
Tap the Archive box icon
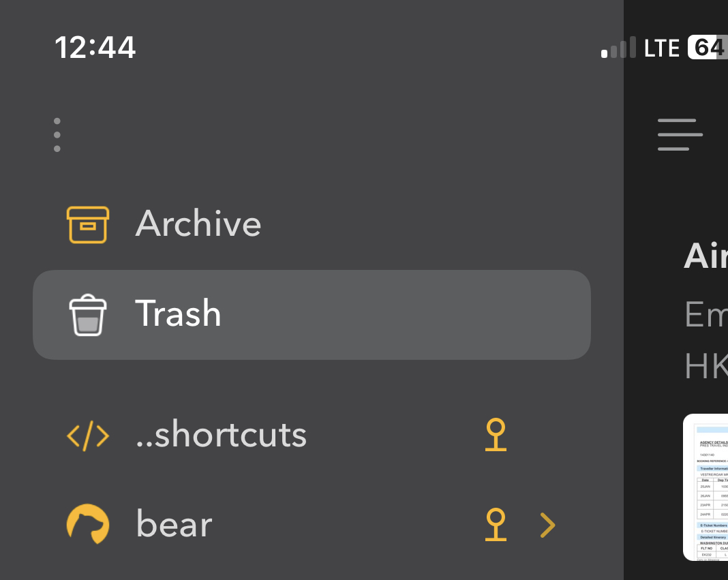[x=87, y=224]
